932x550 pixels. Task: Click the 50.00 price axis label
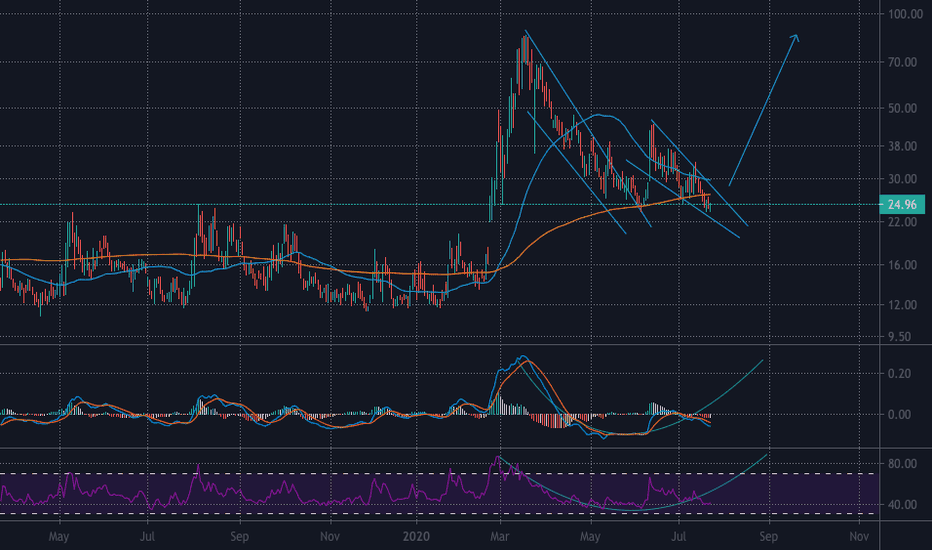[x=902, y=108]
